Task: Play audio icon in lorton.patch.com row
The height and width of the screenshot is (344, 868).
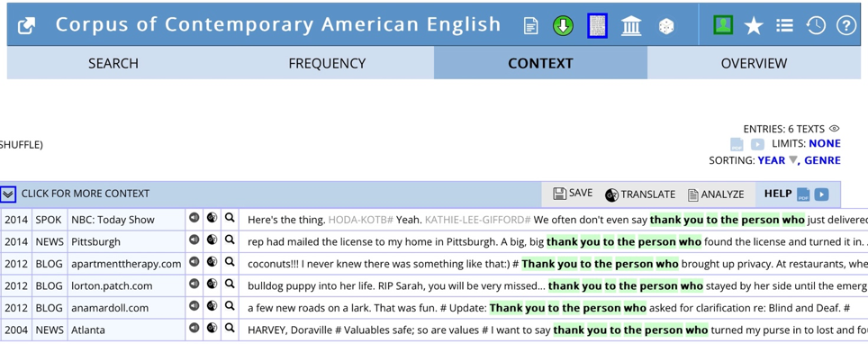Action: (194, 284)
